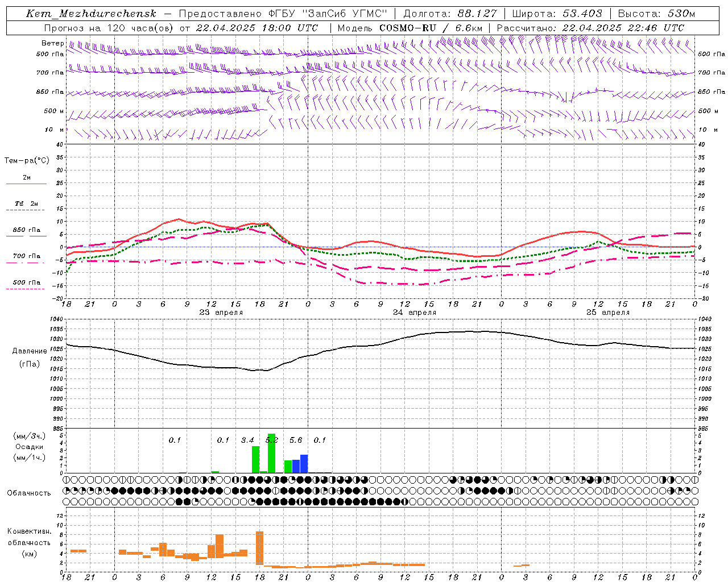
Task: Click the (мм/3ч.) precipitation unit label
Action: coord(30,436)
